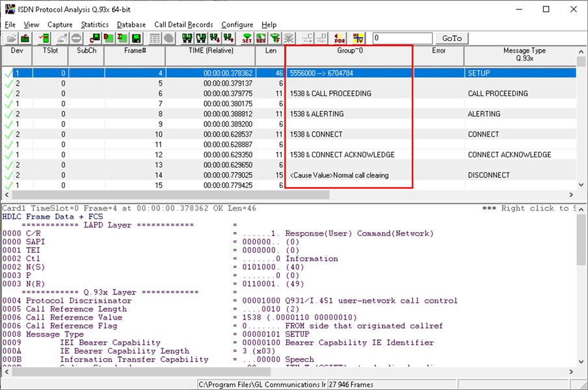Screen dimensions: 588x390
Task: Click the TSlot column header
Action: click(x=50, y=56)
